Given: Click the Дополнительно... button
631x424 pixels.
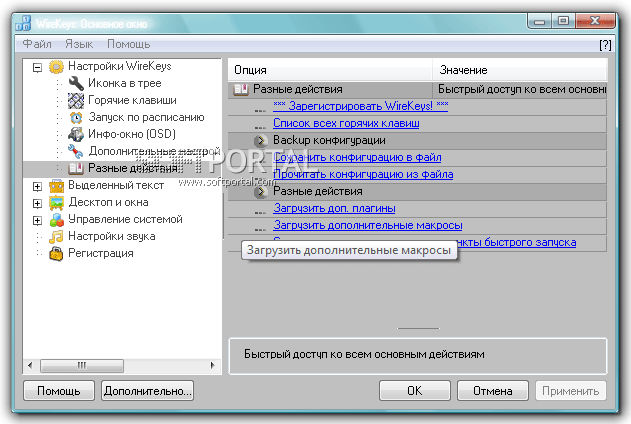Looking at the screenshot, I should click(x=147, y=391).
